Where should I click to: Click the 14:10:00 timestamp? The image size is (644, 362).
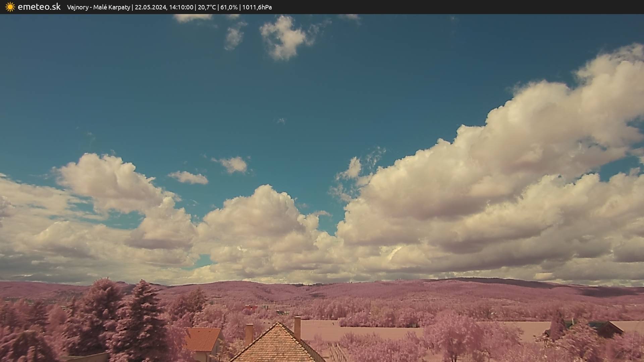181,7
